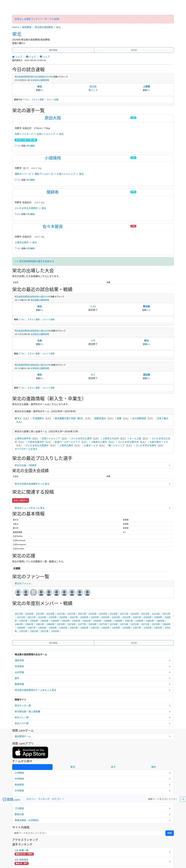Tap the heart icon on 小畑瑛飛's card
This screenshot has width=186, height=868.
[15, 180]
